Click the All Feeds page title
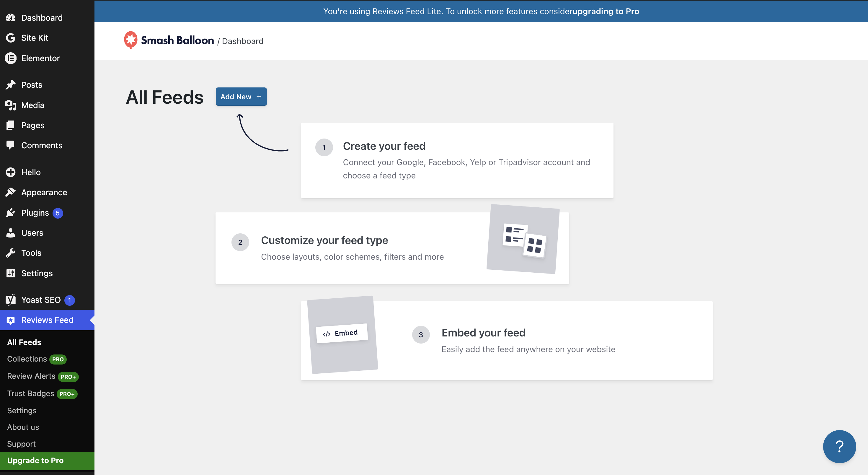 (x=165, y=97)
